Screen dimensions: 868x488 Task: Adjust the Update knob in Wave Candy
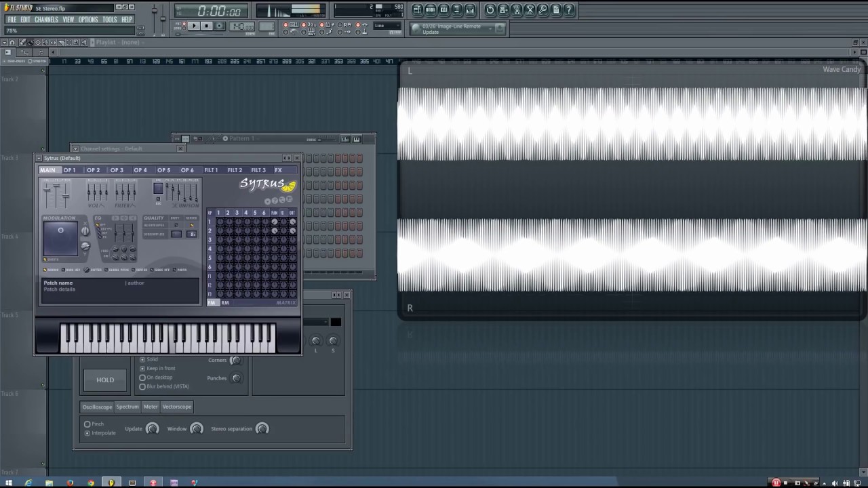(152, 428)
